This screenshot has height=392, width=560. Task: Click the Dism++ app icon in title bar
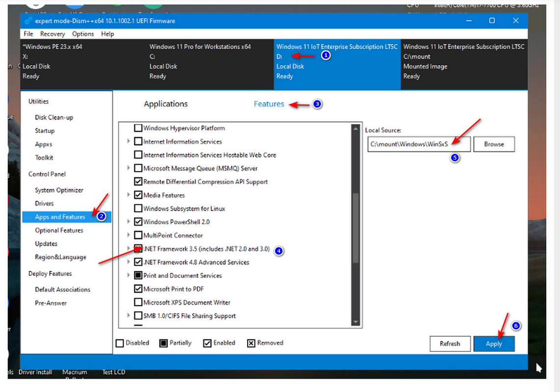[x=28, y=21]
